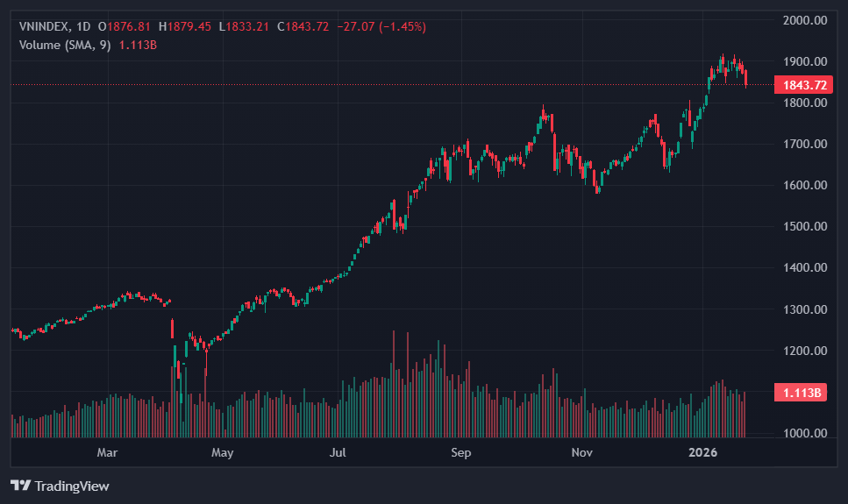Viewport: 848px width, 504px height.
Task: Click the red 1.113B volume axis label
Action: pyautogui.click(x=802, y=393)
